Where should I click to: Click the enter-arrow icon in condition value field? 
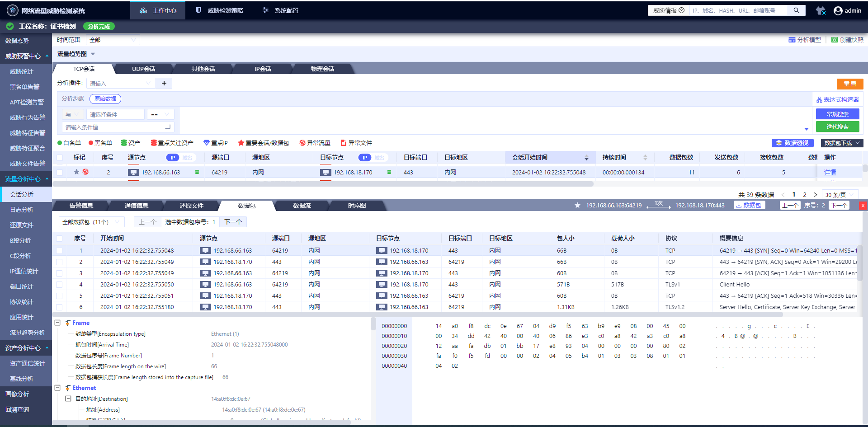click(168, 127)
